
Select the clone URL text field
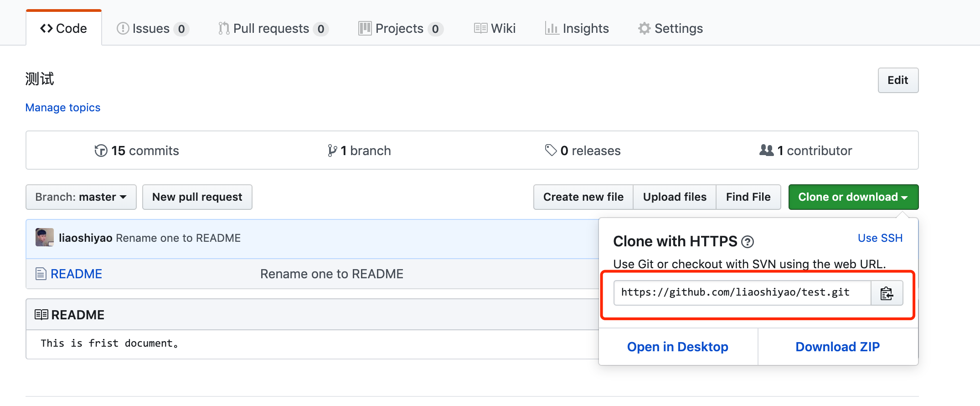[742, 293]
